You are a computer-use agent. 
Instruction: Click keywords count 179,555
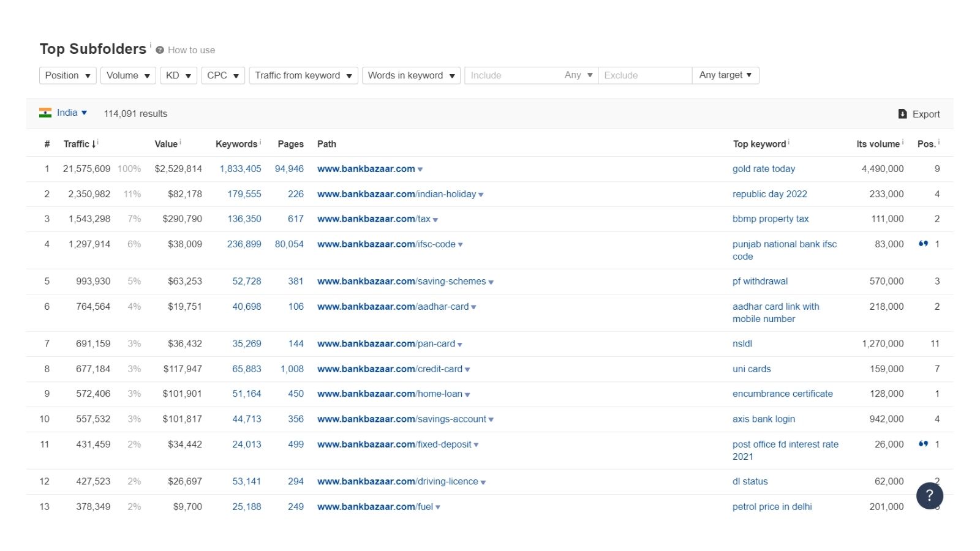click(244, 193)
